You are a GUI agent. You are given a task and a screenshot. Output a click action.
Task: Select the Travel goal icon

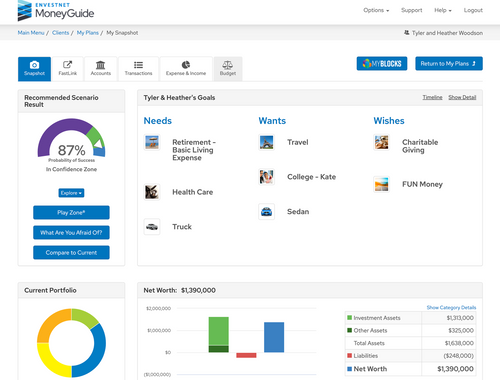pyautogui.click(x=267, y=142)
